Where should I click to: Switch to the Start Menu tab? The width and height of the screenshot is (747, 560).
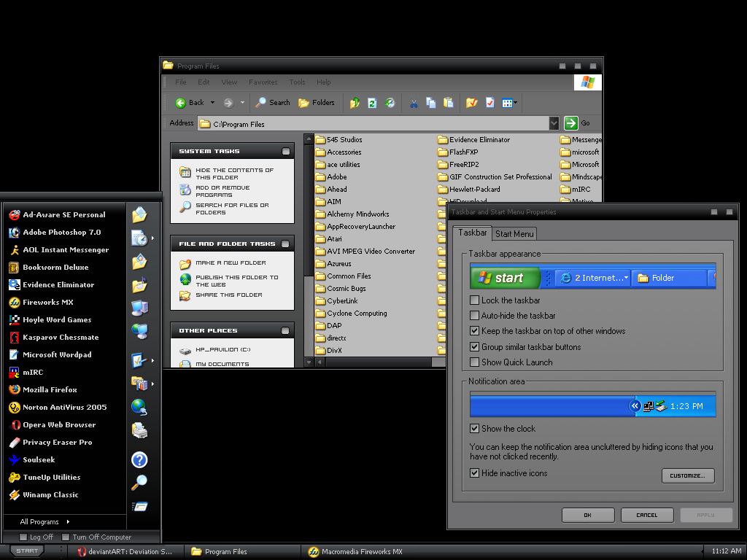tap(514, 234)
